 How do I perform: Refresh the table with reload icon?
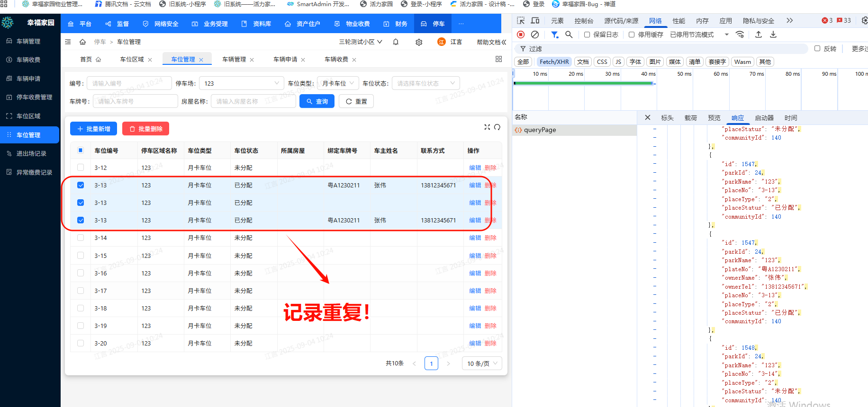497,127
